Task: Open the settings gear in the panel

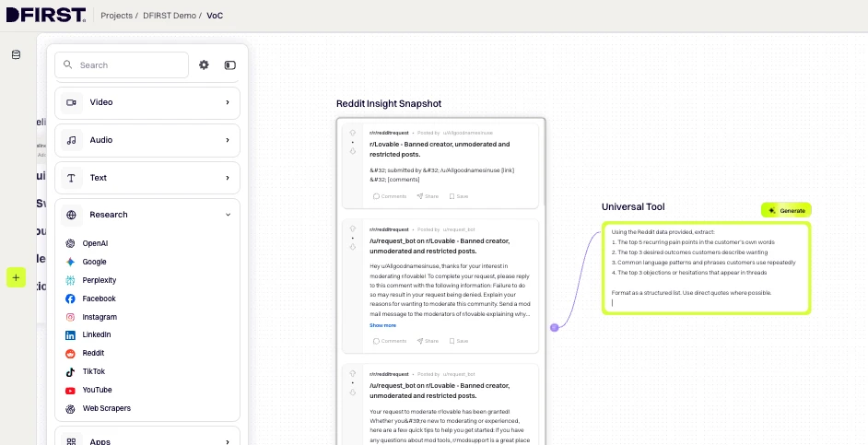Action: coord(204,64)
